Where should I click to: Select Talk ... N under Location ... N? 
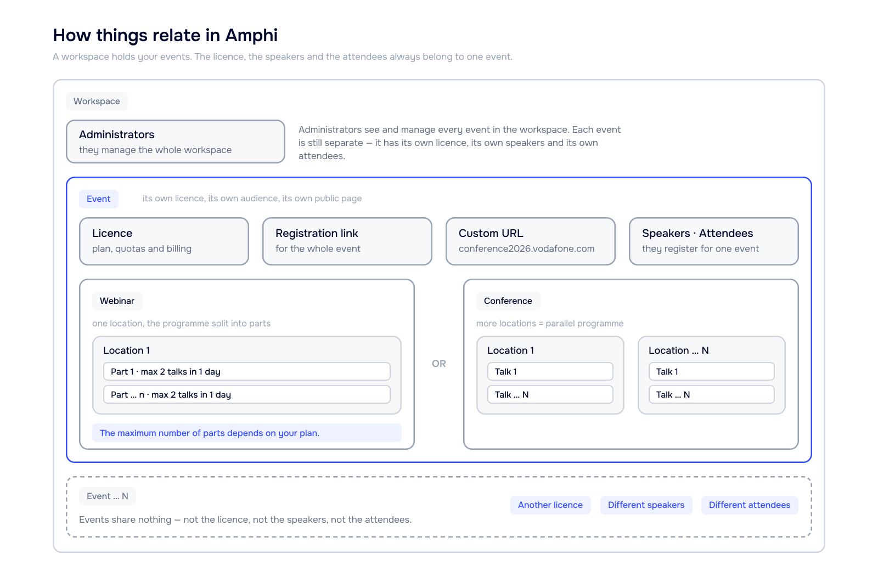[712, 394]
